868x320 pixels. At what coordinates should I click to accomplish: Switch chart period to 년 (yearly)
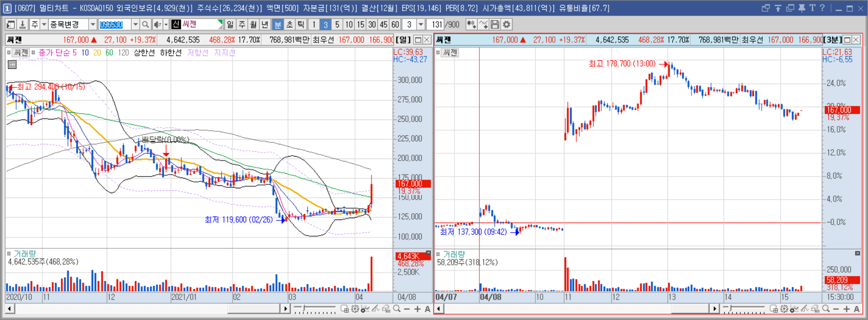(x=265, y=24)
